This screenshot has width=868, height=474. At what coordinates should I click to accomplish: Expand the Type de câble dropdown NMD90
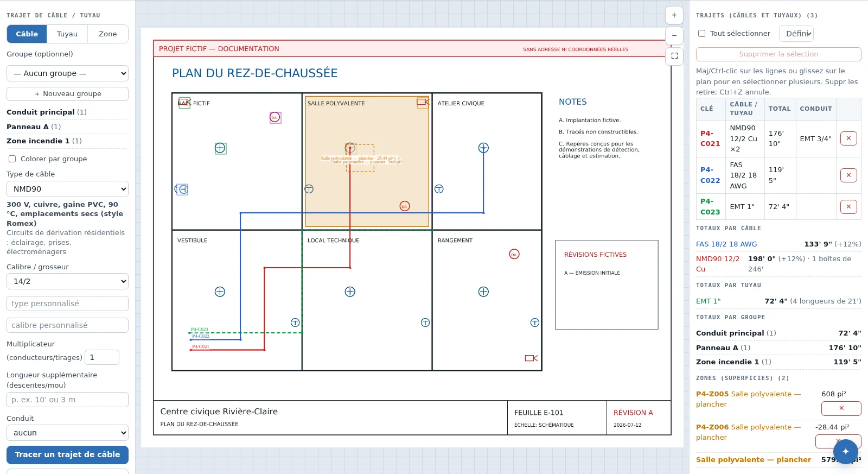point(67,189)
